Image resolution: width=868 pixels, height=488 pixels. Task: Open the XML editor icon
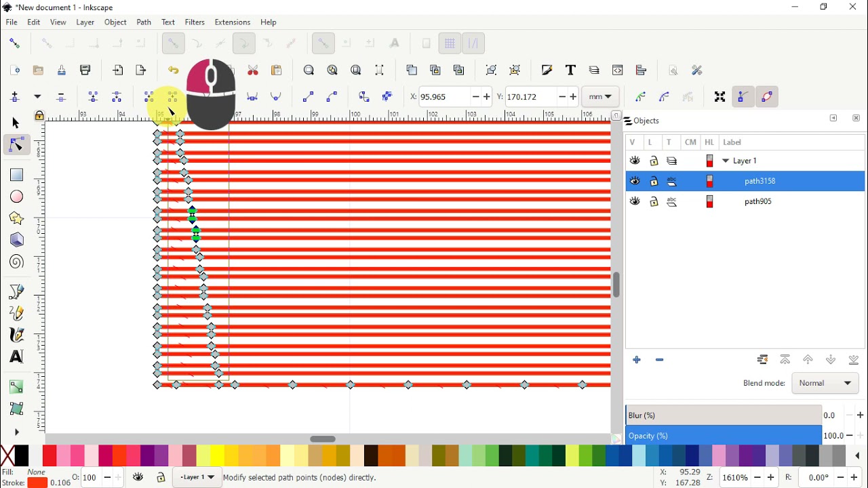pos(618,70)
